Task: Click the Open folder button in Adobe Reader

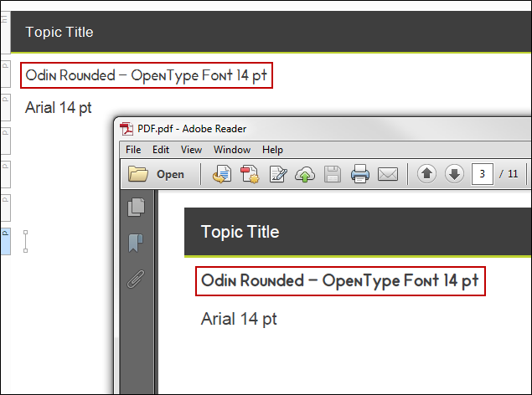Action: pyautogui.click(x=157, y=174)
